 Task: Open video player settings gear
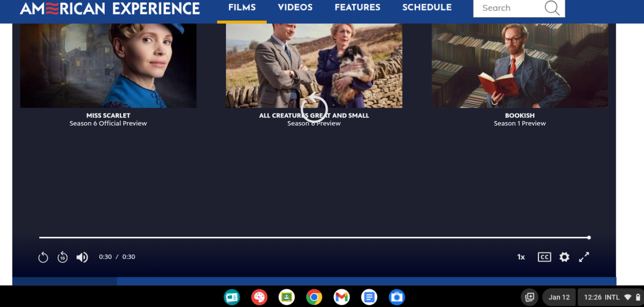point(565,257)
